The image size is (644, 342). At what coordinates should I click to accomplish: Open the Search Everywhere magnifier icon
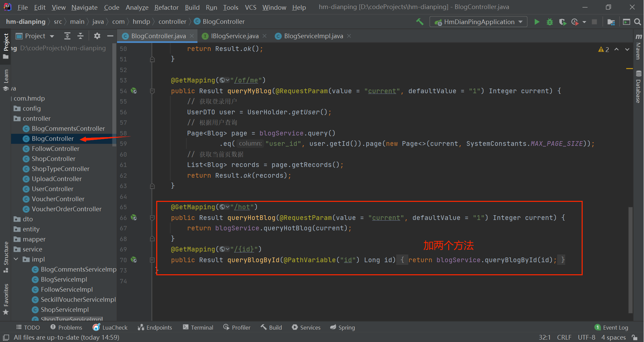point(638,22)
